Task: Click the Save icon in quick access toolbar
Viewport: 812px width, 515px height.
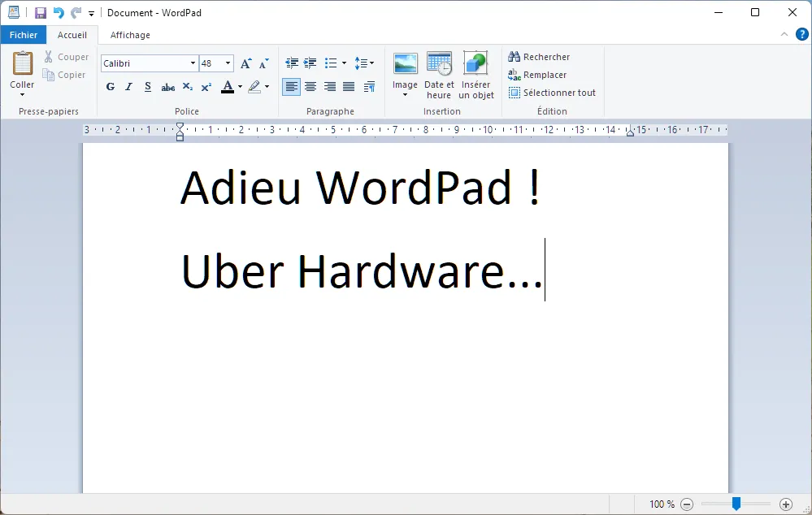Action: 41,12
